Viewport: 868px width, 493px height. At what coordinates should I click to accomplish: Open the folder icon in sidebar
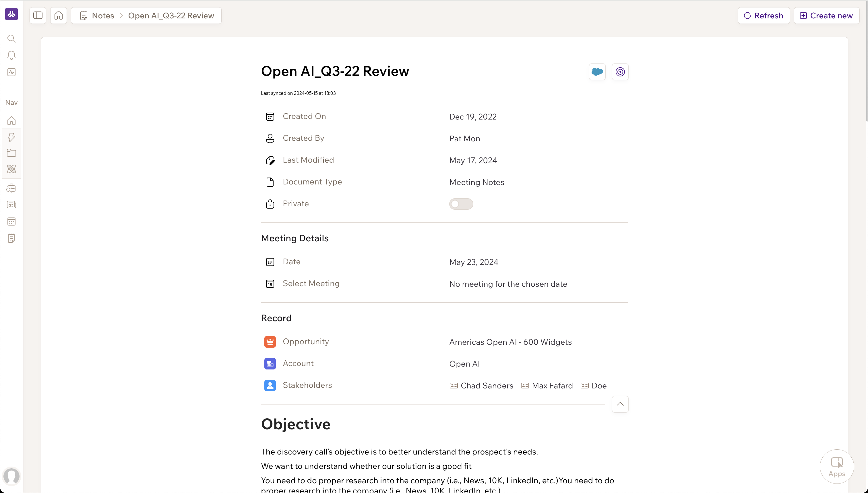coord(11,153)
